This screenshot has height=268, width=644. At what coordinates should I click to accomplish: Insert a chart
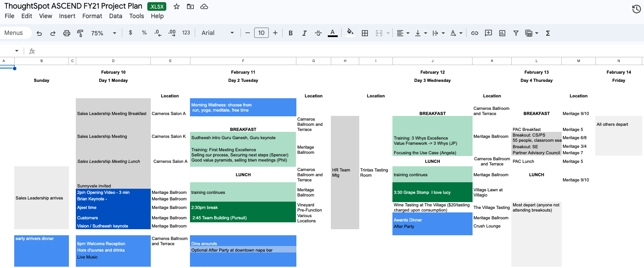(502, 33)
